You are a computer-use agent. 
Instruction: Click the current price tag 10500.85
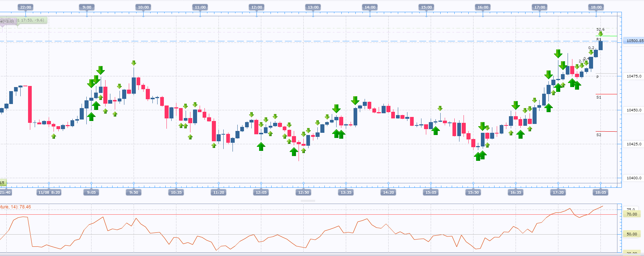[x=634, y=41]
